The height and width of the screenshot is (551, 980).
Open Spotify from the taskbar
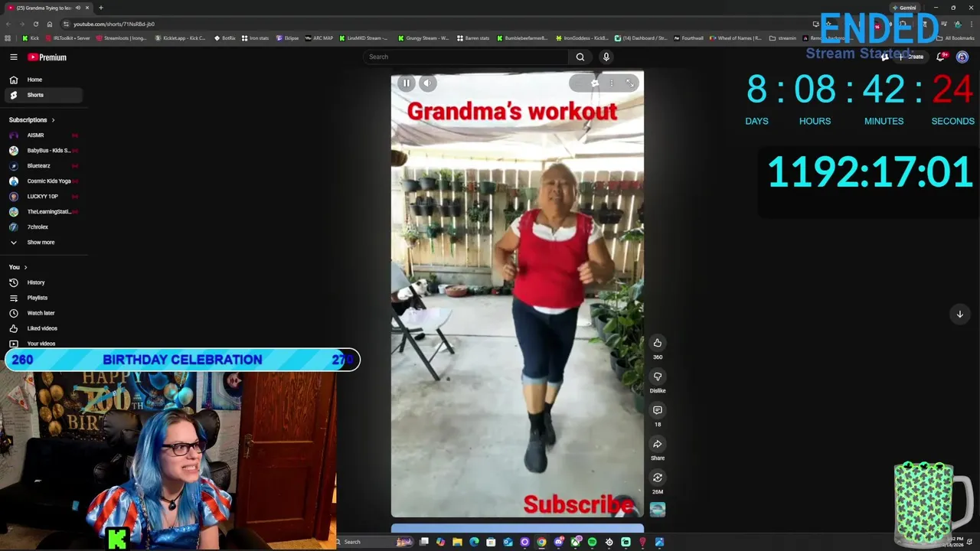592,542
